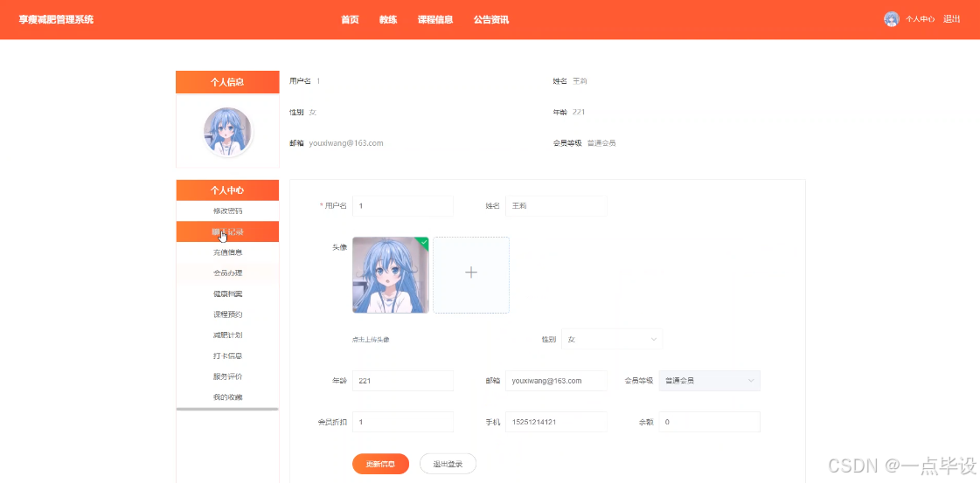980x483 pixels.
Task: Focus the 邮箱 input with youxiwang@163.com
Action: point(556,381)
